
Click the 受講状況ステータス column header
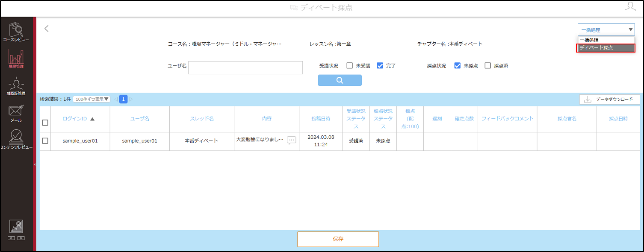coord(356,119)
